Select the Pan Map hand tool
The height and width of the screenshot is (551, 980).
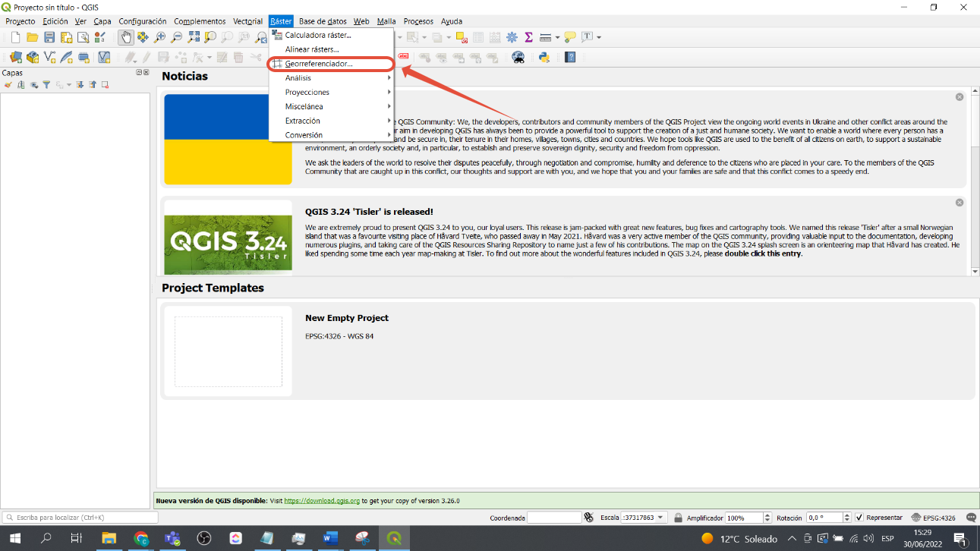[x=126, y=37]
